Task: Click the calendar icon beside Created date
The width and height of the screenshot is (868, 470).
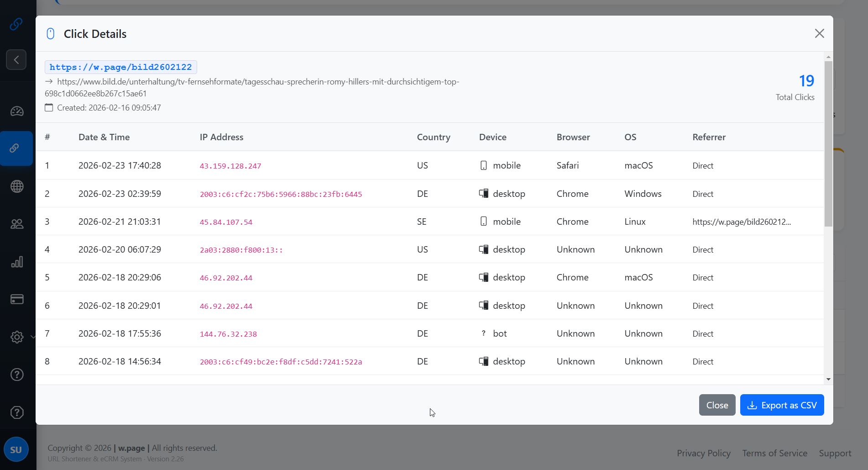Action: coord(49,107)
